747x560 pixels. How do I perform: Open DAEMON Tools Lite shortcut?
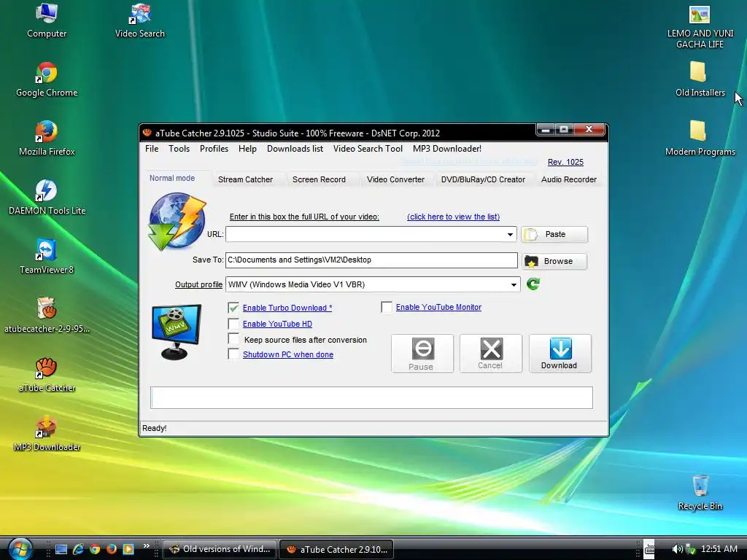pos(47,198)
